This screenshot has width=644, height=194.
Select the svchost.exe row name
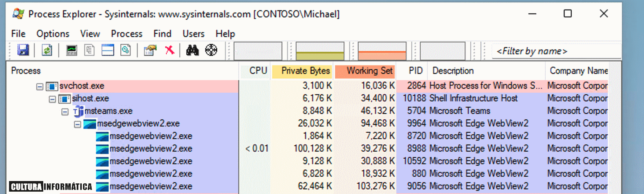(82, 86)
